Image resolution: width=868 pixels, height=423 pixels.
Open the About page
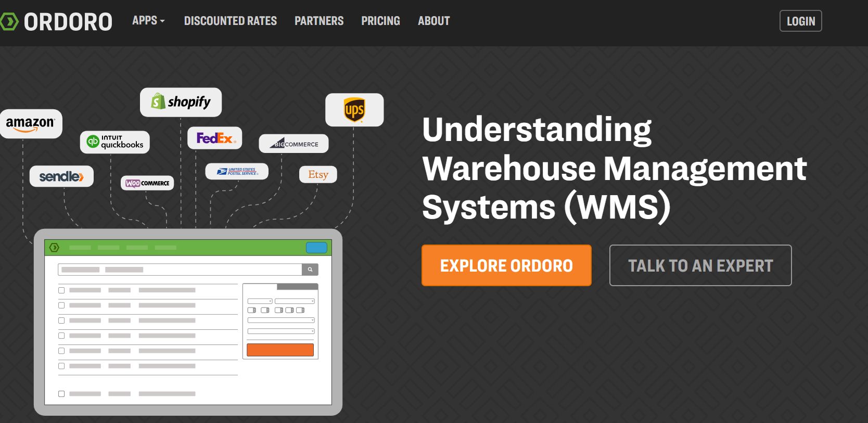click(434, 21)
